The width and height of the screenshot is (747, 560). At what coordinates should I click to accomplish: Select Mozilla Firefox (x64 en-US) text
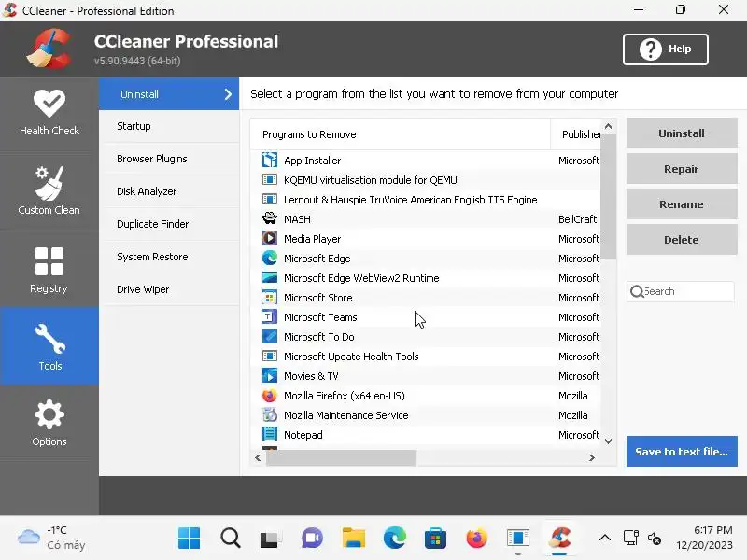pyautogui.click(x=344, y=396)
